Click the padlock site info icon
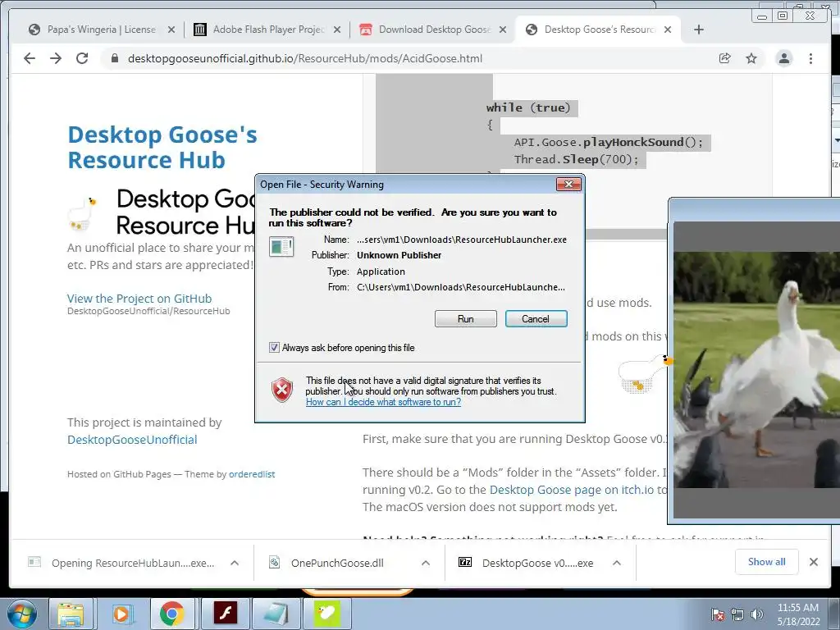 point(114,58)
